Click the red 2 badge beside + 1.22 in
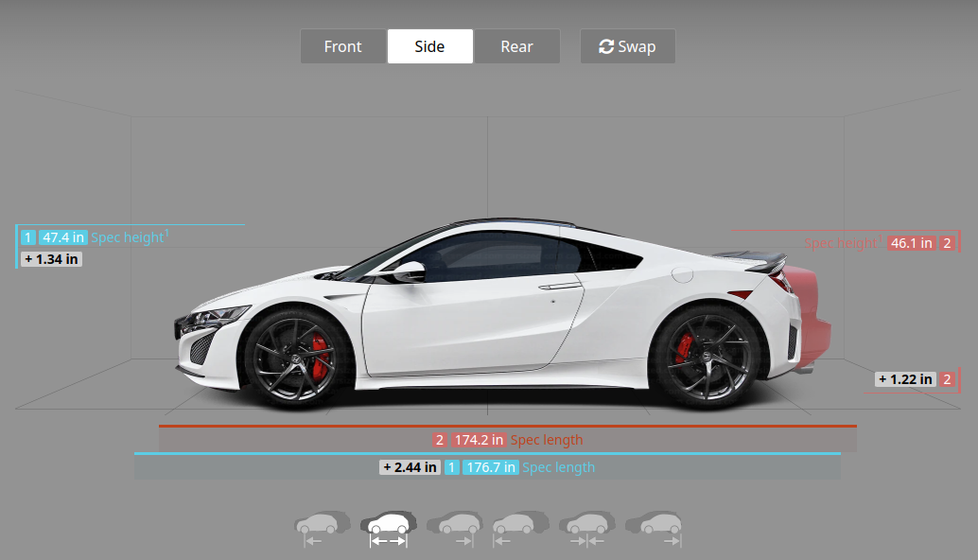This screenshot has height=560, width=978. (947, 379)
